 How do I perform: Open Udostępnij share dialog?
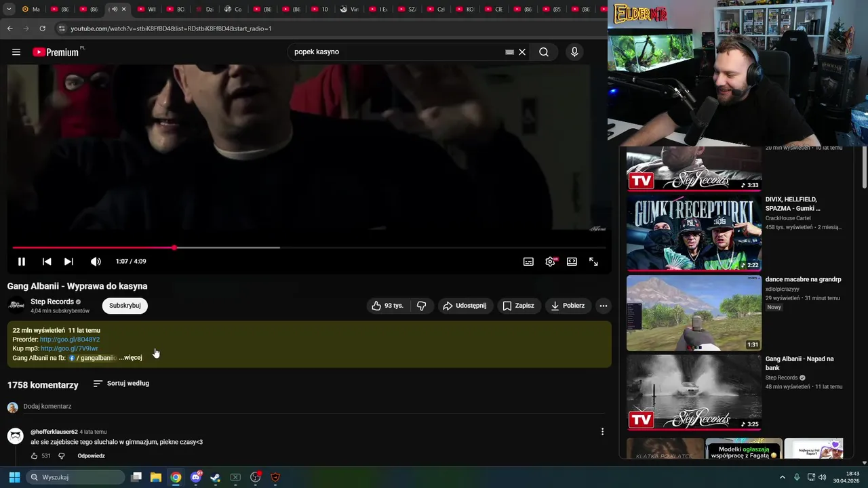tap(465, 306)
